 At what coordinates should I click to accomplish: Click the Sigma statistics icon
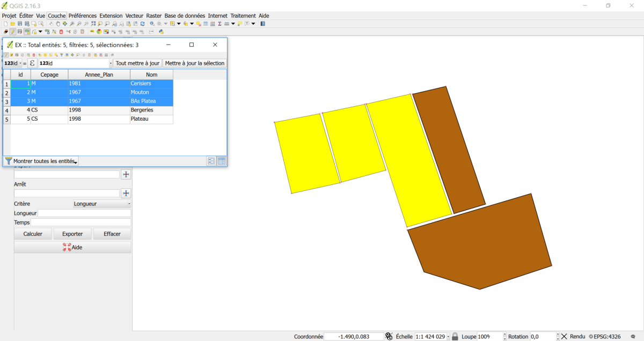tap(219, 24)
